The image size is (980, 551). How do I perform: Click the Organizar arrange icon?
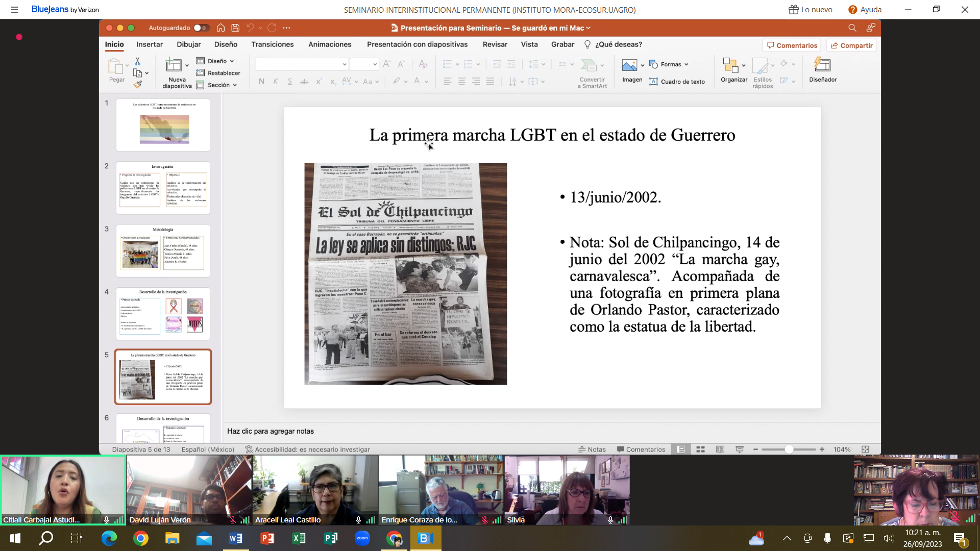[730, 65]
